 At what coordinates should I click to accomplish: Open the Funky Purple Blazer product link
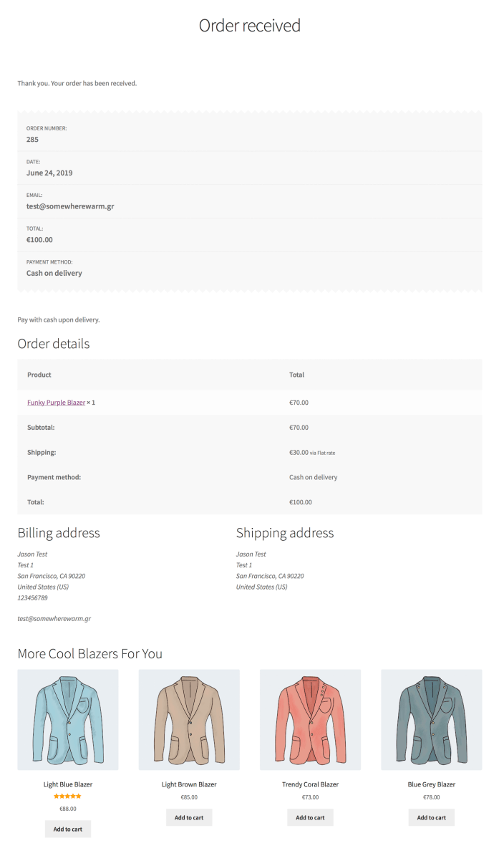(56, 403)
